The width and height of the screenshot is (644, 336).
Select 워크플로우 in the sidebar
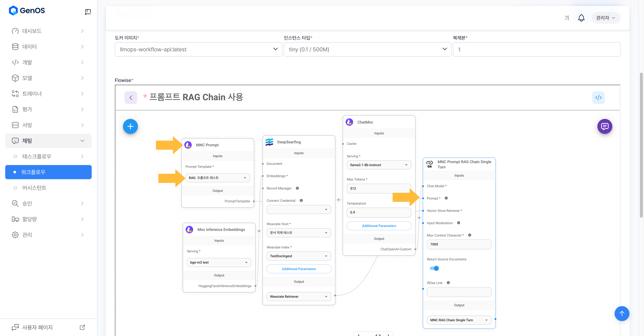pyautogui.click(x=48, y=172)
